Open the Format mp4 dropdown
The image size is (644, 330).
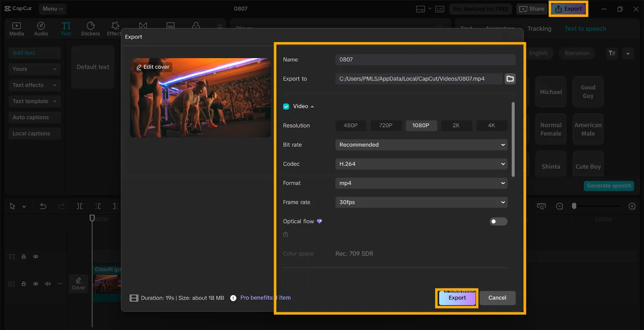(x=421, y=183)
